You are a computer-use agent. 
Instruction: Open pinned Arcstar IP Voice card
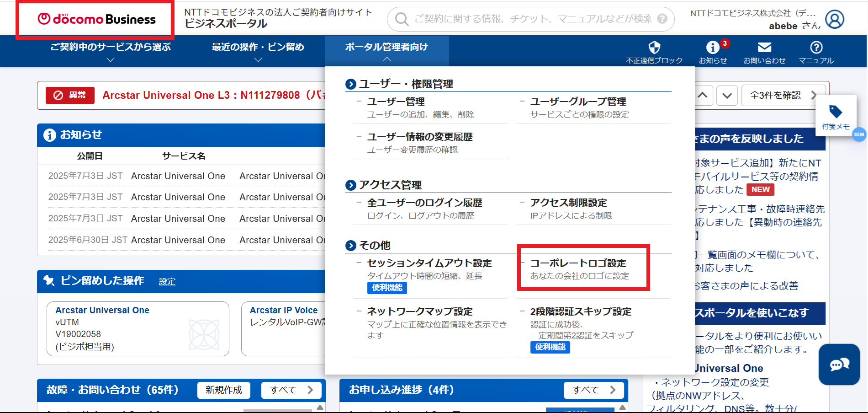pyautogui.click(x=283, y=329)
